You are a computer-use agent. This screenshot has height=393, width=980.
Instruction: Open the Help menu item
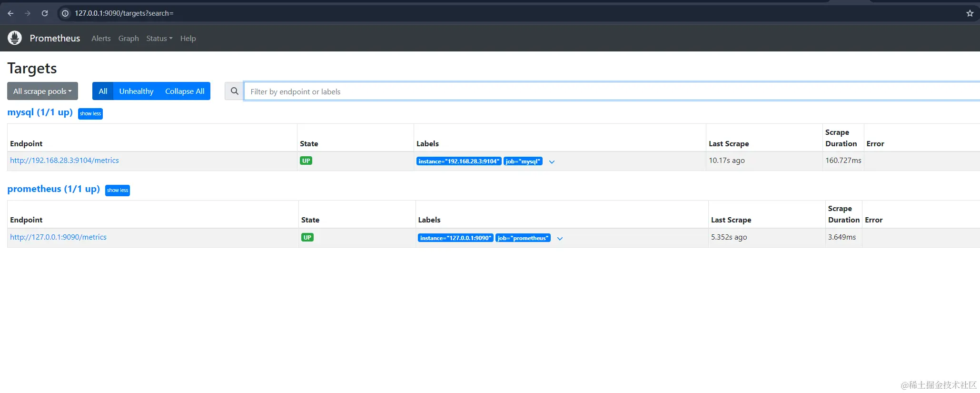click(x=188, y=38)
